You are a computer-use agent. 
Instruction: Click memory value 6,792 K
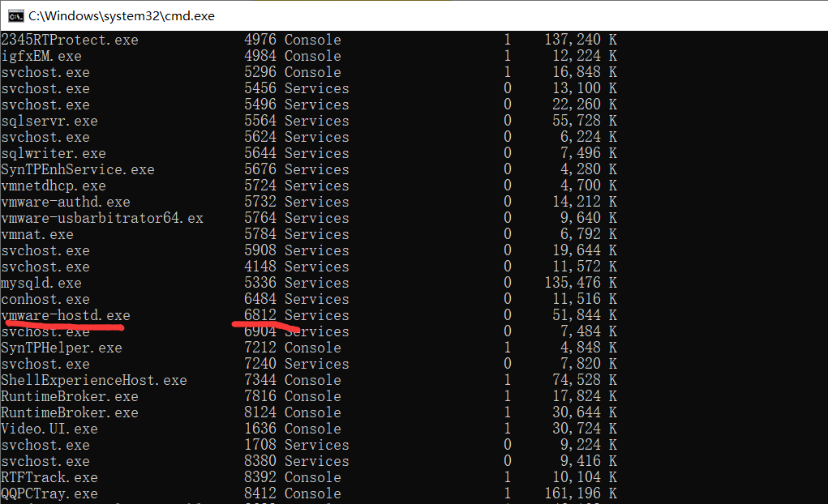tap(589, 234)
